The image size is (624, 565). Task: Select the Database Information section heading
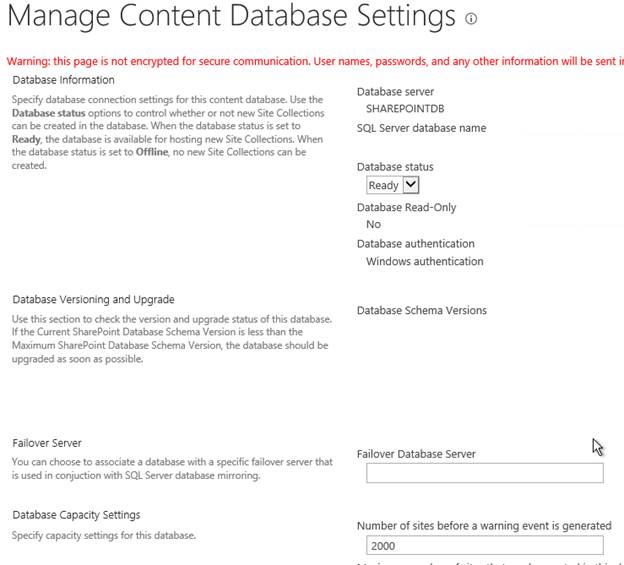click(x=63, y=80)
